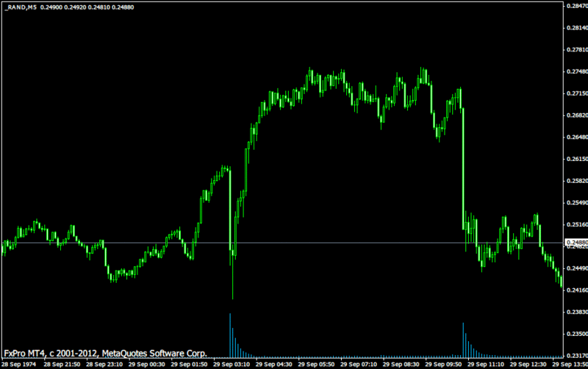The width and height of the screenshot is (588, 369).
Task: Click the 0.27150 price scale label
Action: (x=577, y=93)
